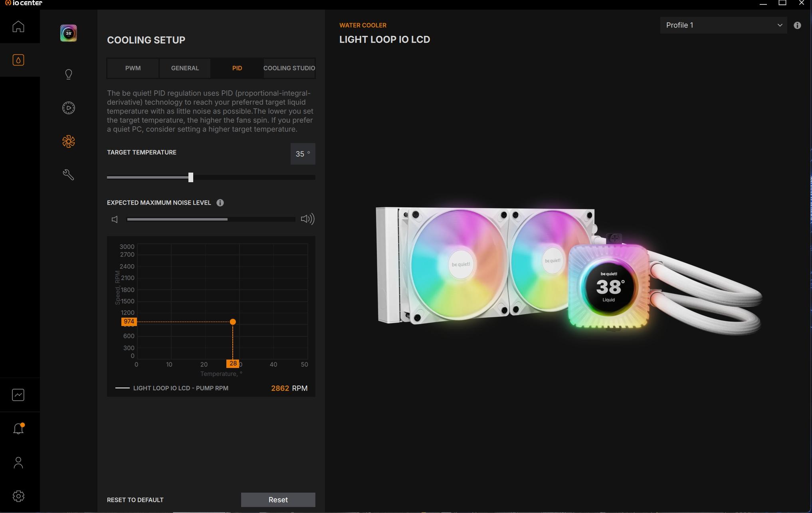The image size is (812, 513).
Task: Click the loud speaker icon
Action: coord(307,219)
